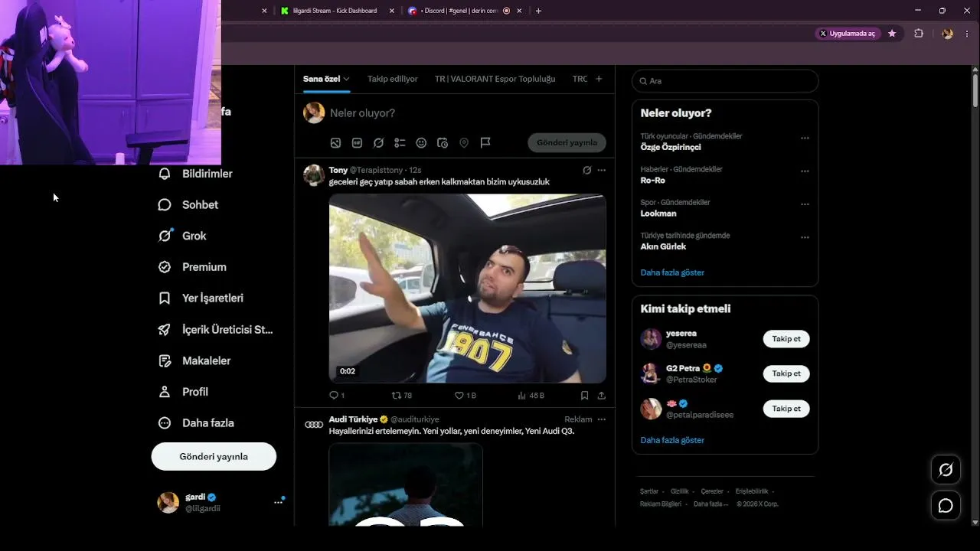Schedule the post with calendar icon
The height and width of the screenshot is (551, 980).
click(x=443, y=143)
